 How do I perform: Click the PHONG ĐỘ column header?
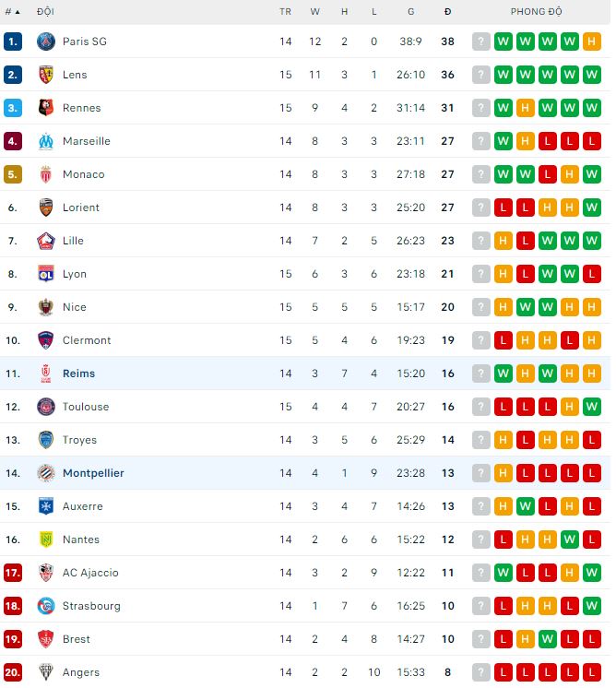(536, 12)
